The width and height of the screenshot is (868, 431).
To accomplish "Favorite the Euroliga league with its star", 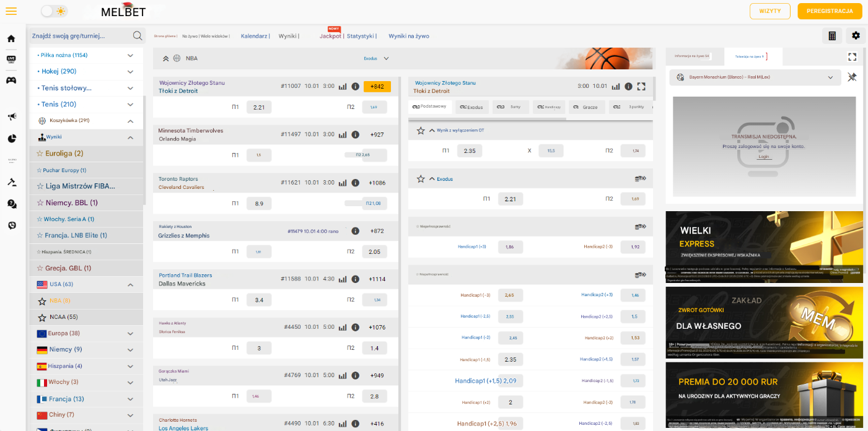I will (40, 154).
